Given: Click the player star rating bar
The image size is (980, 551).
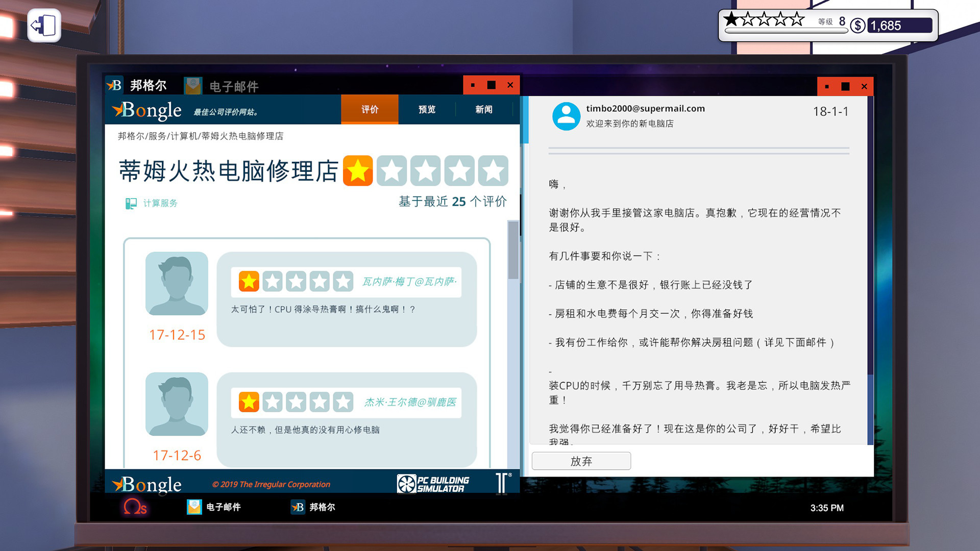Looking at the screenshot, I should tap(764, 20).
